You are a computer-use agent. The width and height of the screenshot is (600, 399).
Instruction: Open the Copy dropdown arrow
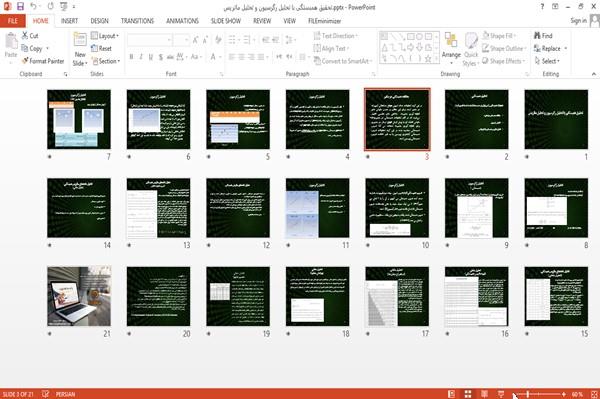point(47,49)
